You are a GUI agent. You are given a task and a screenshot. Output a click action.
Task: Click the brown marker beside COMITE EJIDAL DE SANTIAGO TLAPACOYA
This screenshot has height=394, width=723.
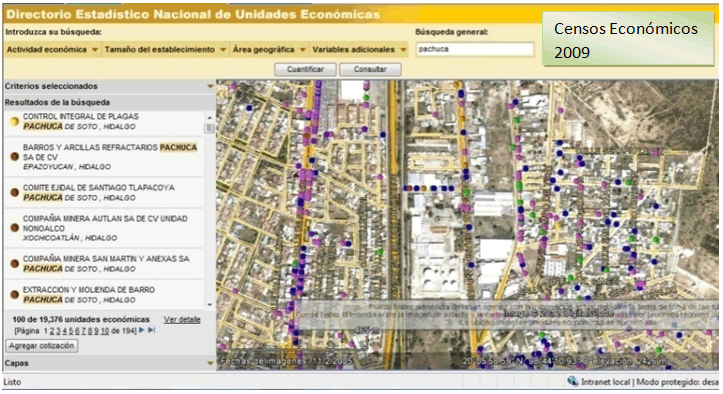15,192
